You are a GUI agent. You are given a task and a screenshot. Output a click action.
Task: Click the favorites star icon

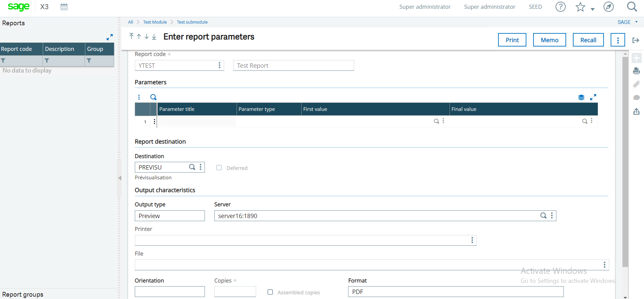[x=580, y=7]
